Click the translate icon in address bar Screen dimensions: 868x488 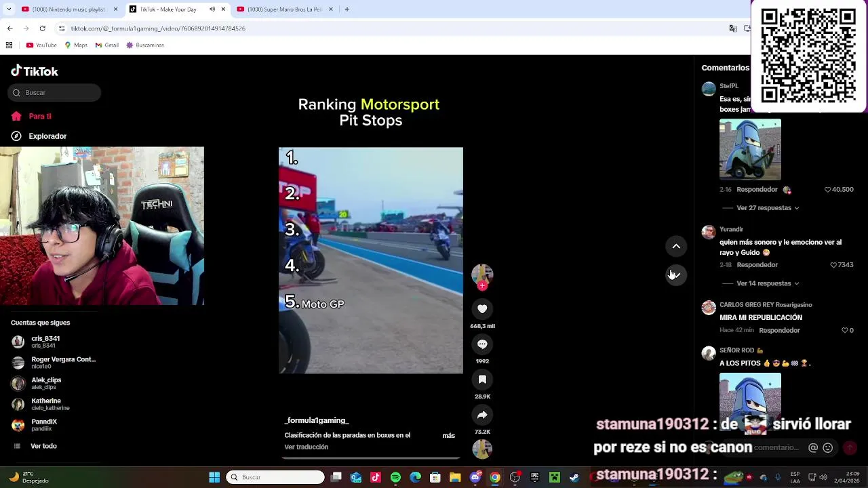[x=733, y=28]
